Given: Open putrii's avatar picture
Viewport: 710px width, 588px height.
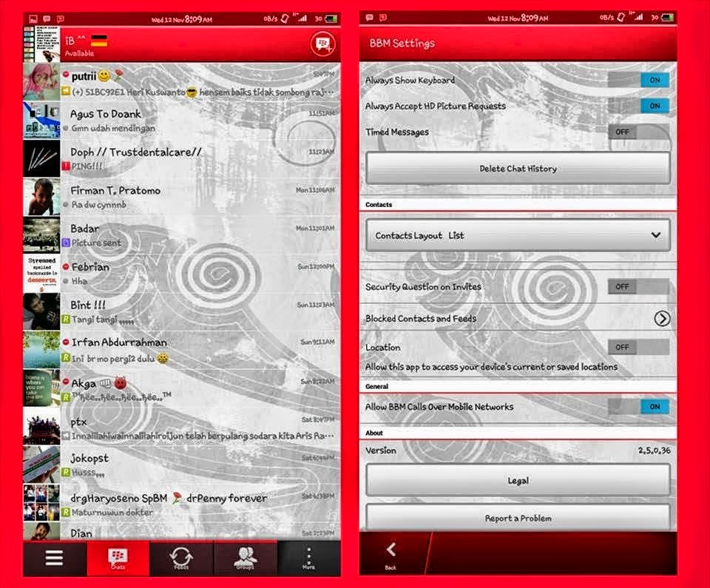Looking at the screenshot, I should coord(41,82).
